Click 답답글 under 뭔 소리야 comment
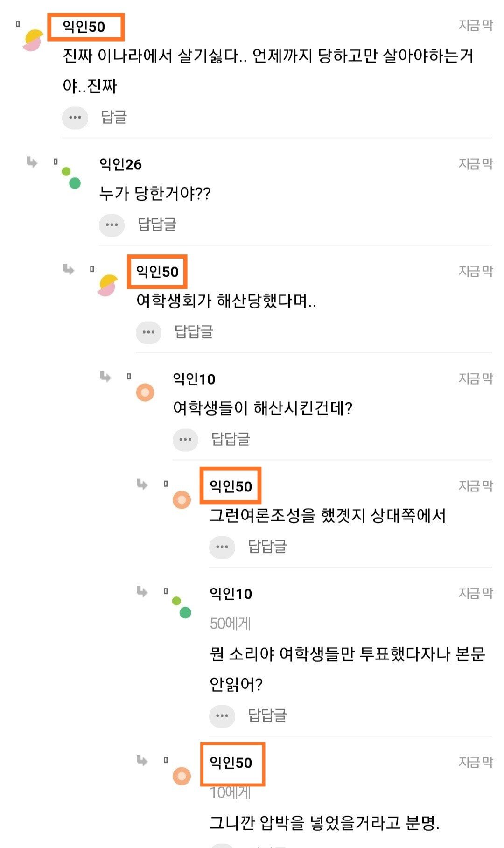The image size is (504, 848). coord(267,715)
